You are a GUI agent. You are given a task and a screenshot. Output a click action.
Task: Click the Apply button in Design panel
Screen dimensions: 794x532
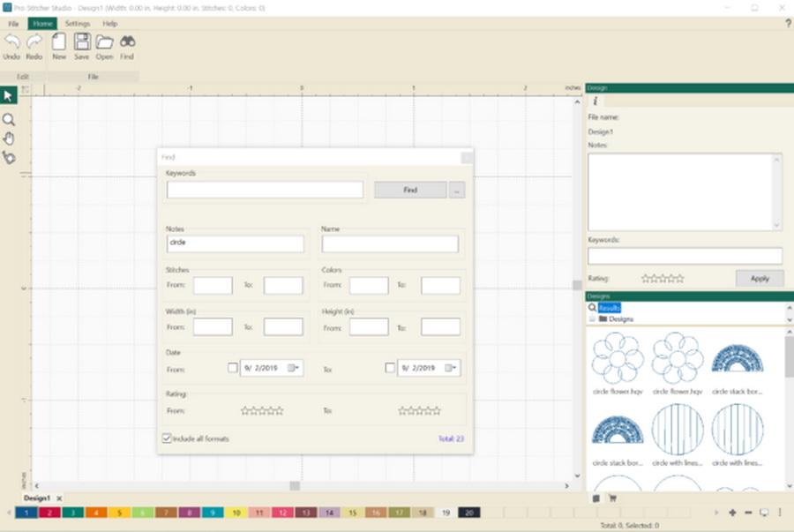click(759, 278)
